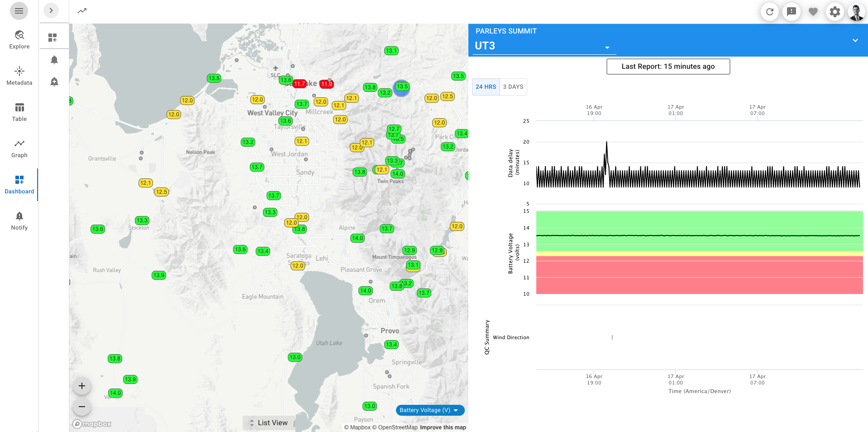This screenshot has width=868, height=432.
Task: Select the 24 HRS time range
Action: tap(486, 87)
